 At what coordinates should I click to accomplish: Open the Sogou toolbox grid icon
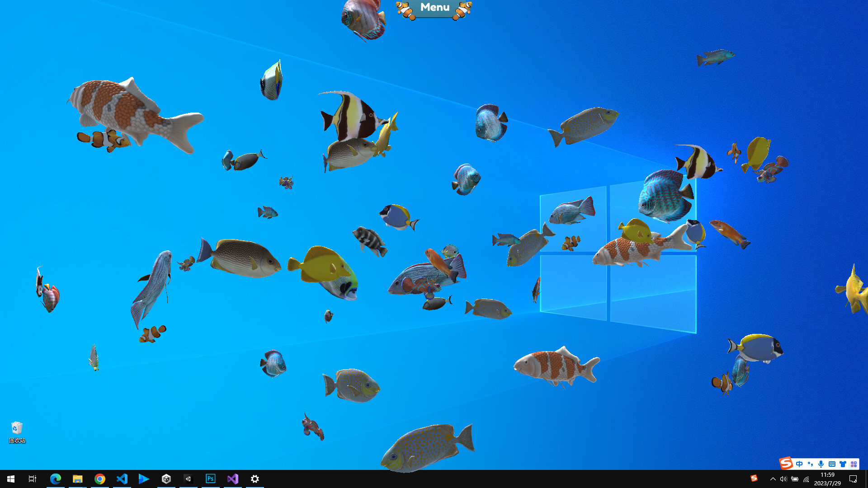pyautogui.click(x=854, y=464)
